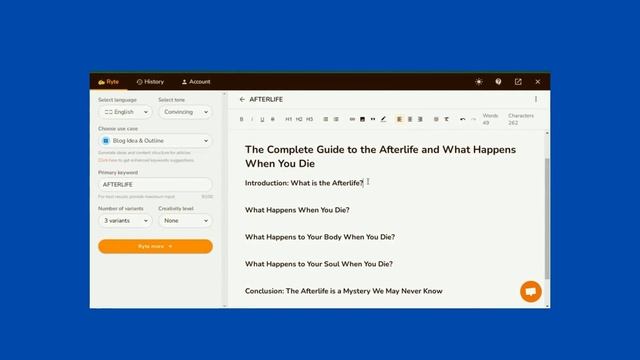
Task: Select the text highlight pen tool
Action: point(383,119)
